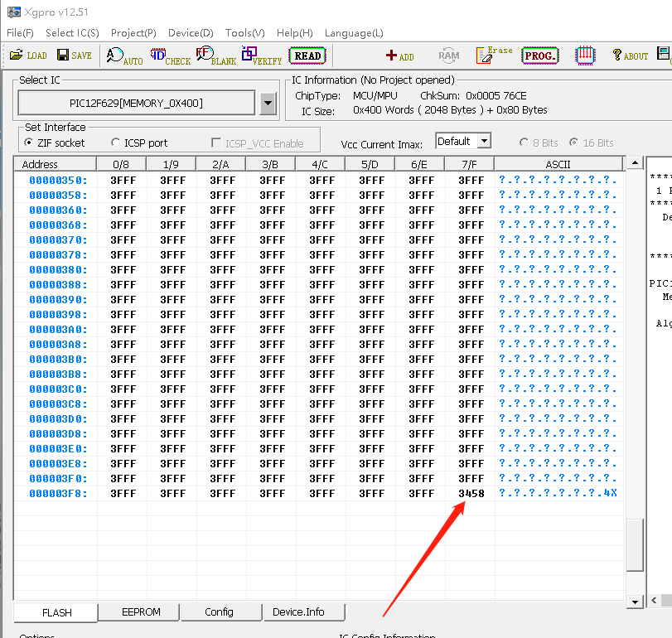Open the Select IC dropdown arrow
This screenshot has width=672, height=638.
[268, 104]
